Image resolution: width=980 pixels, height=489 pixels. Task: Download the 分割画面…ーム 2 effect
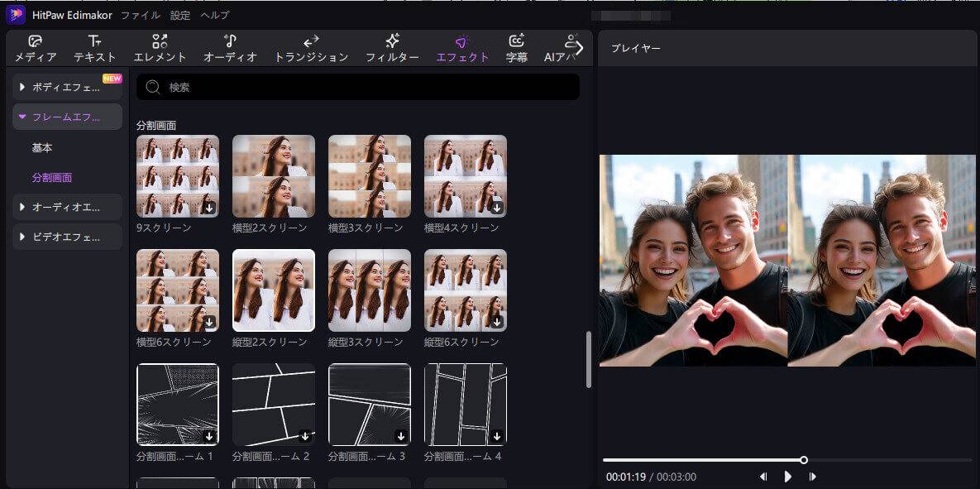click(x=305, y=436)
